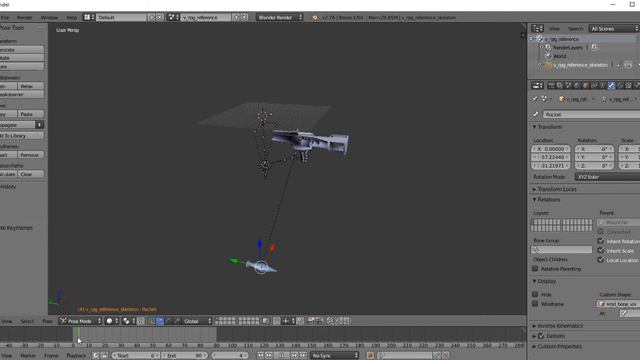Select the translate manipulator icon
The width and height of the screenshot is (640, 360).
click(160, 321)
